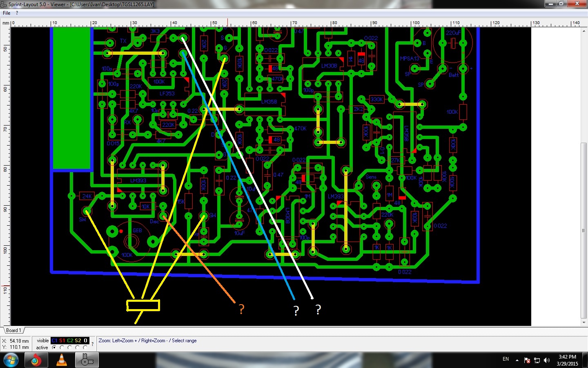Open the ? help menu in menu bar
The width and height of the screenshot is (588, 368).
[x=17, y=13]
